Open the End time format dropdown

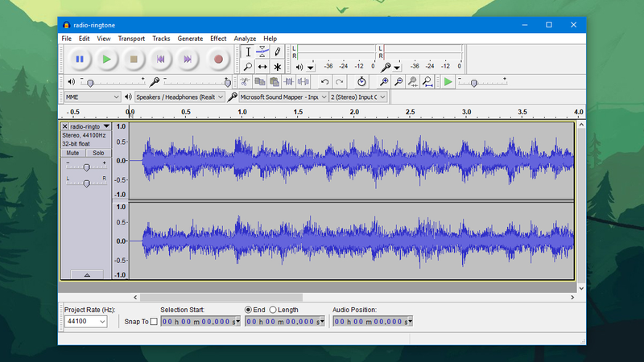[x=323, y=321]
